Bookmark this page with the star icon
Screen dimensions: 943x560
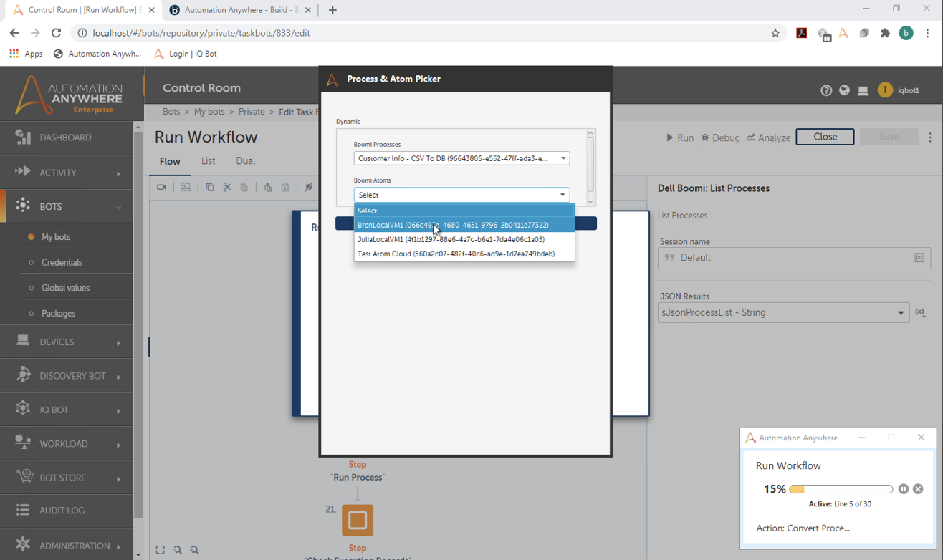click(775, 33)
